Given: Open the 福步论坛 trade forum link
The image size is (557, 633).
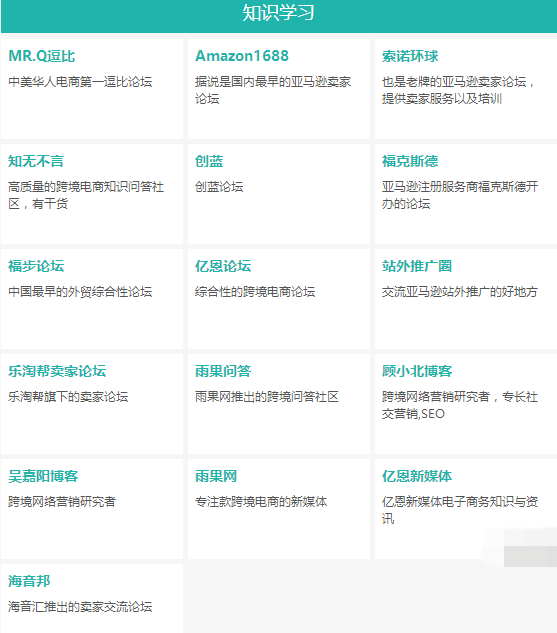Looking at the screenshot, I should coord(36,266).
